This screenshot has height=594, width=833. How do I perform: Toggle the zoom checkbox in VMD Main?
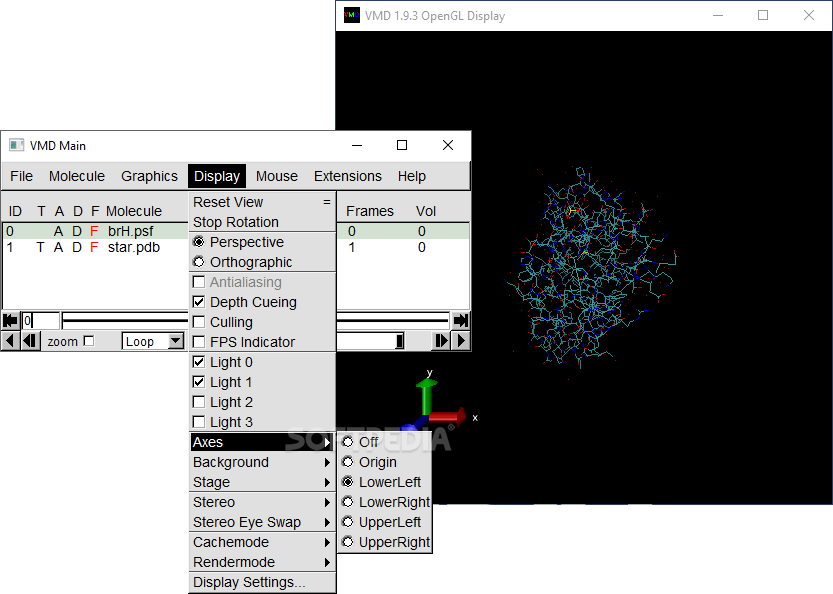click(x=89, y=341)
